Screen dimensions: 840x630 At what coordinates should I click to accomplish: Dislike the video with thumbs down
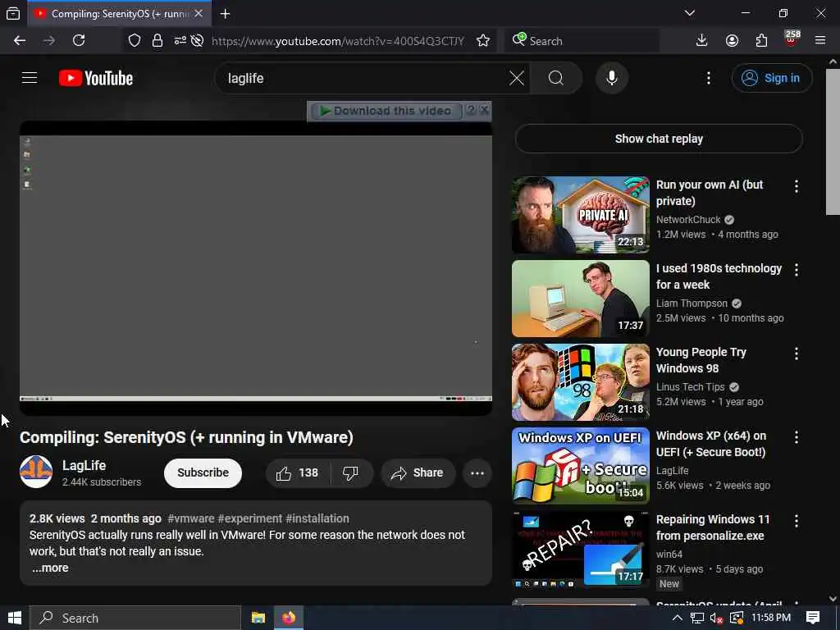pyautogui.click(x=351, y=473)
